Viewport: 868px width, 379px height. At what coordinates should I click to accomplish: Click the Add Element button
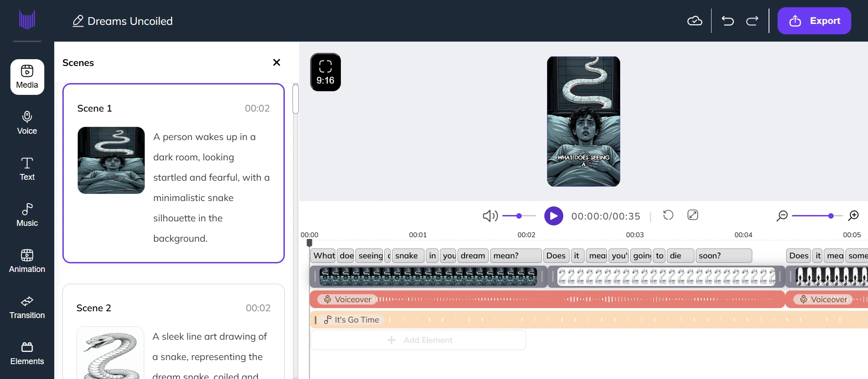pos(418,340)
